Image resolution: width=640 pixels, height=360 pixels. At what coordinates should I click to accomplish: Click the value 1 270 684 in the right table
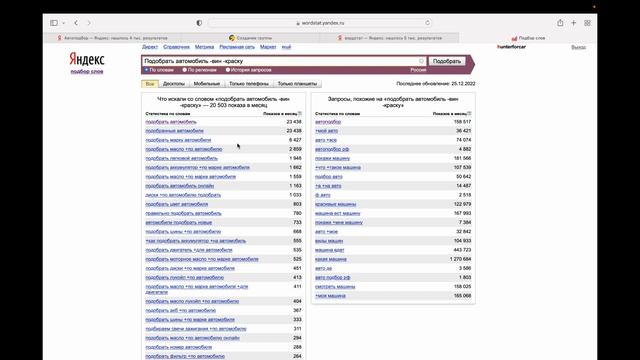460,259
